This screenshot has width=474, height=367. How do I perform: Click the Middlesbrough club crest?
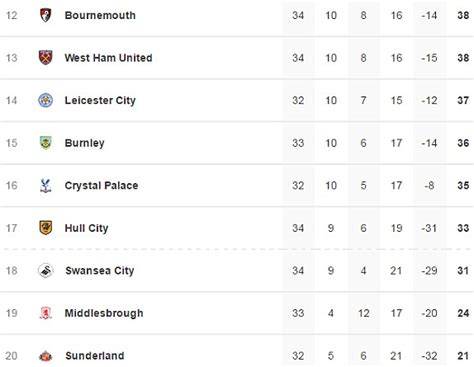(46, 313)
